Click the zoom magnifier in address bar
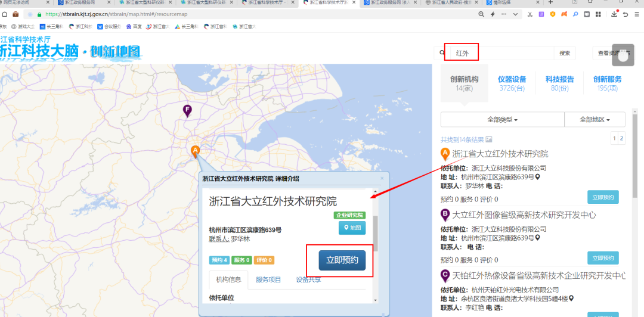 click(481, 14)
